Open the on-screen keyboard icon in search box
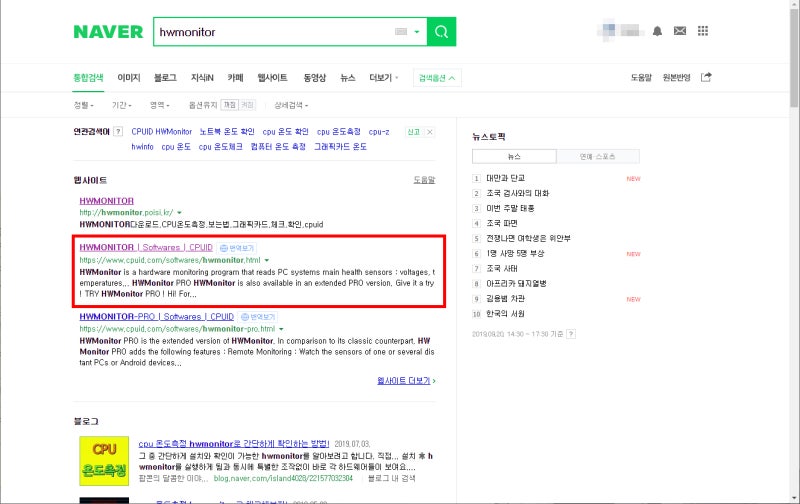 (x=401, y=32)
